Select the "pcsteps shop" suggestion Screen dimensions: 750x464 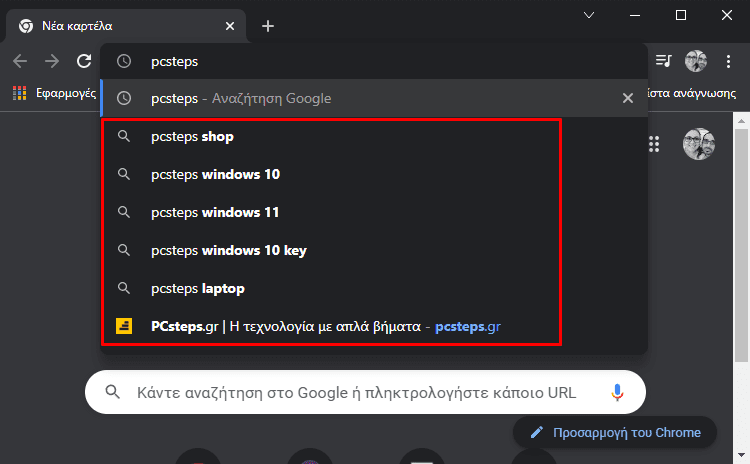[192, 136]
